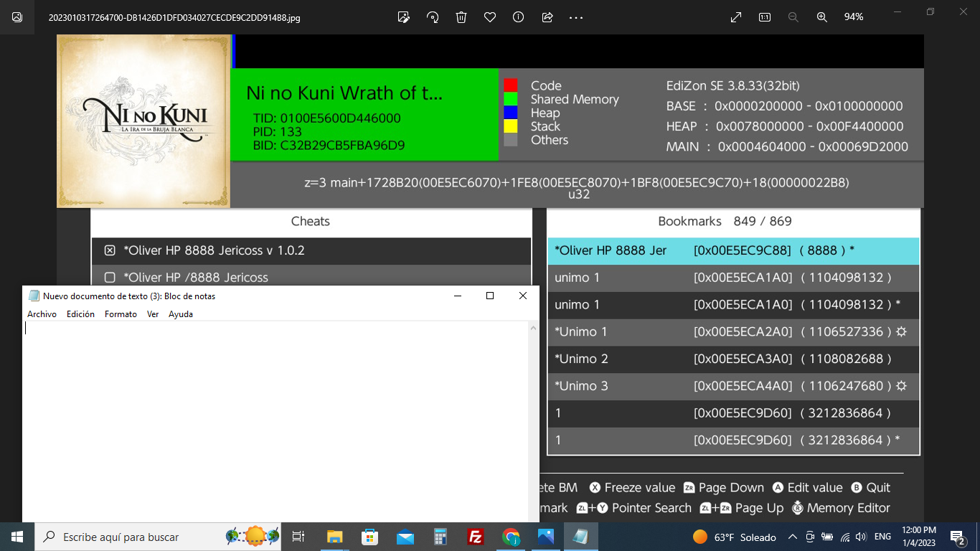The height and width of the screenshot is (551, 980).
Task: Click the Ni no Kuni cover art
Action: (143, 121)
